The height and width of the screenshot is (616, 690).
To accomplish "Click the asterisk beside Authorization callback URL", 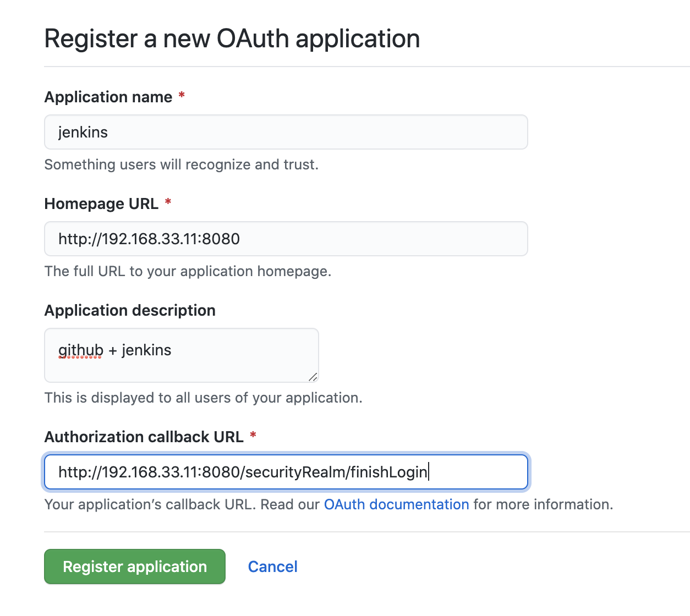I will click(253, 436).
